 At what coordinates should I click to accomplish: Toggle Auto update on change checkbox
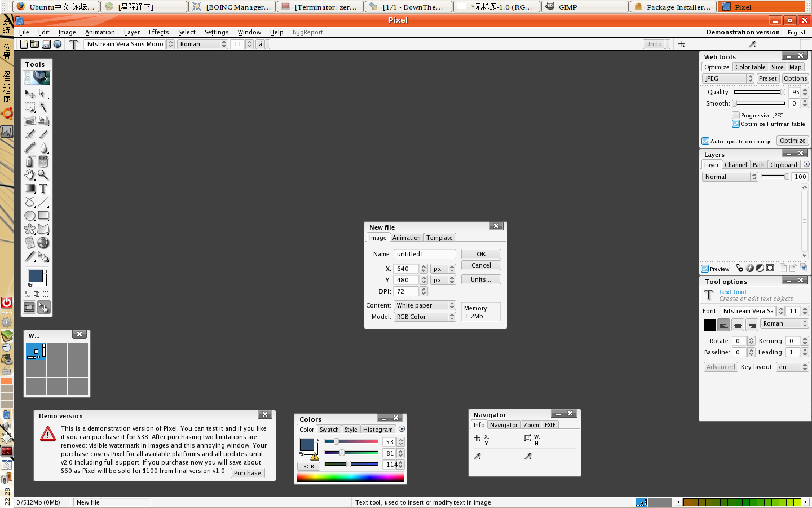click(x=705, y=141)
